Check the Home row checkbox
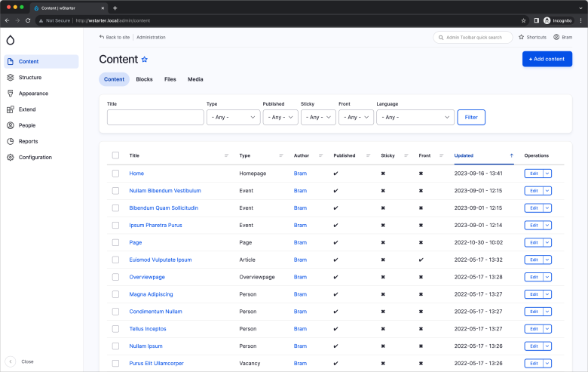This screenshot has width=588, height=372. [115, 174]
